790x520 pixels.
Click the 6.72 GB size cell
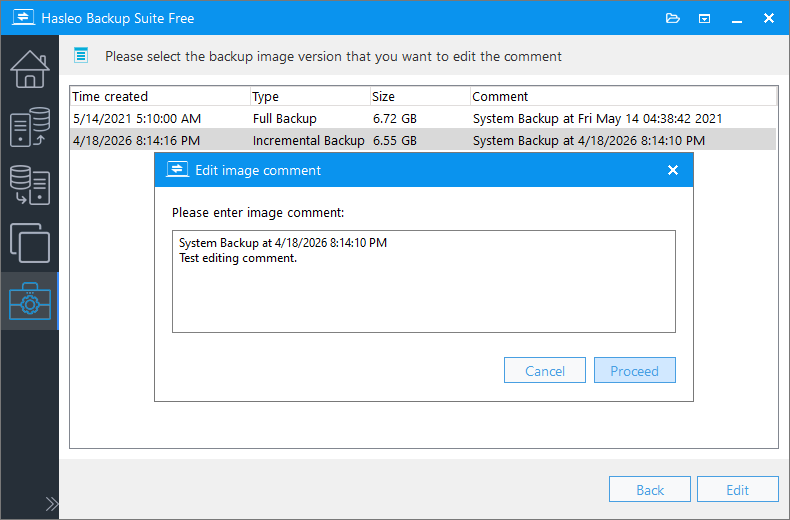(x=394, y=119)
